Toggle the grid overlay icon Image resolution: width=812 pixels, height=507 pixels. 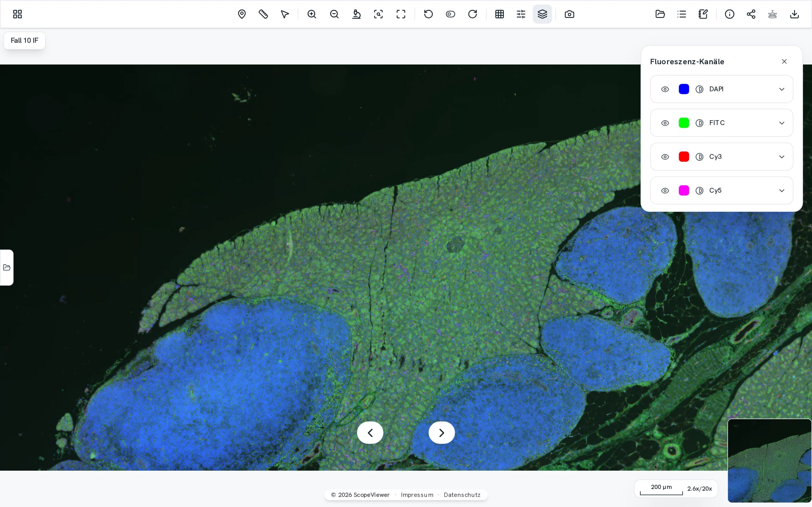coord(499,14)
